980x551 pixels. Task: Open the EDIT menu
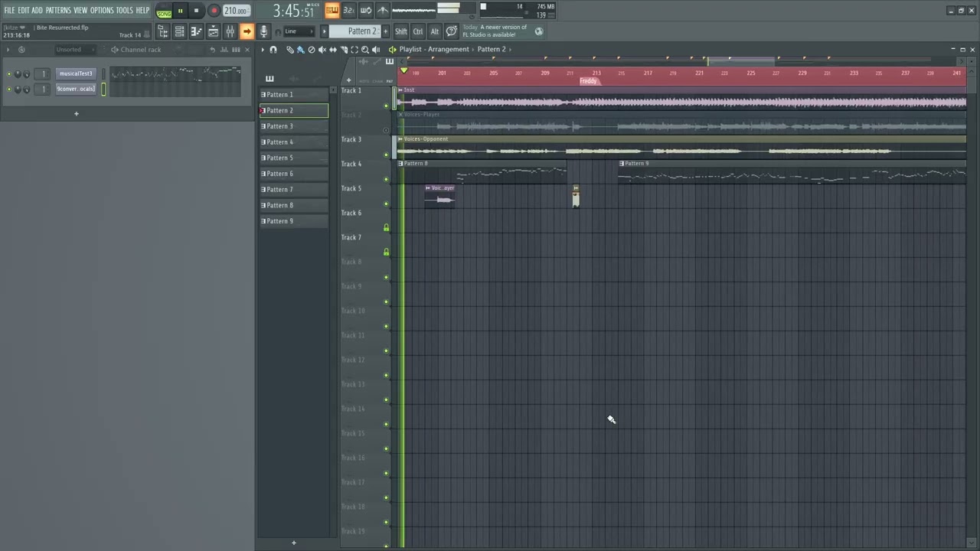point(24,10)
